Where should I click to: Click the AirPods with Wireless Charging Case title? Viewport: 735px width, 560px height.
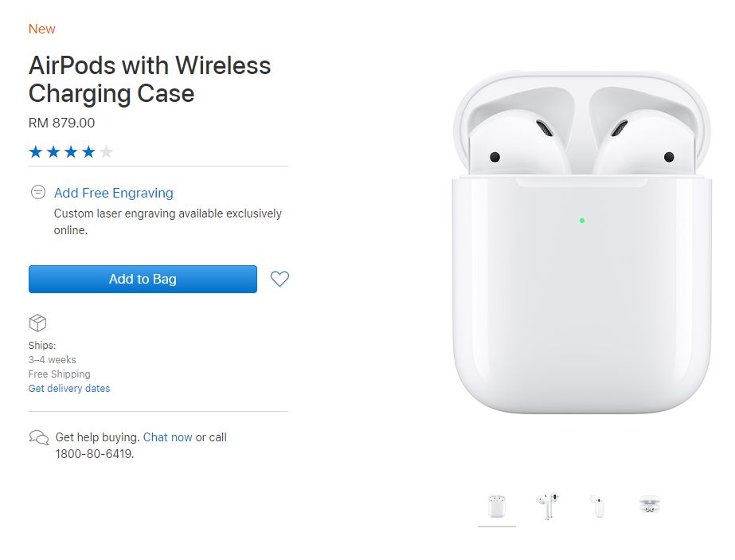(x=150, y=79)
